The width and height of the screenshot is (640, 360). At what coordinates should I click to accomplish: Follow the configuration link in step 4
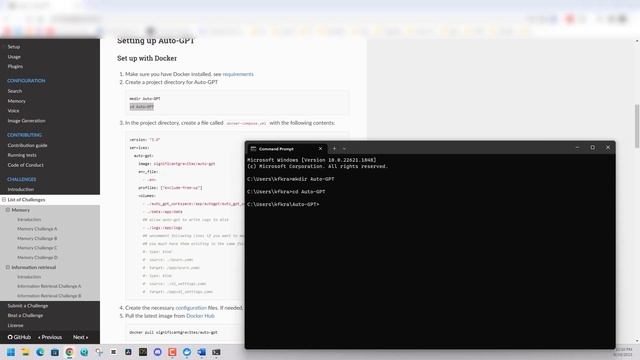click(x=191, y=308)
